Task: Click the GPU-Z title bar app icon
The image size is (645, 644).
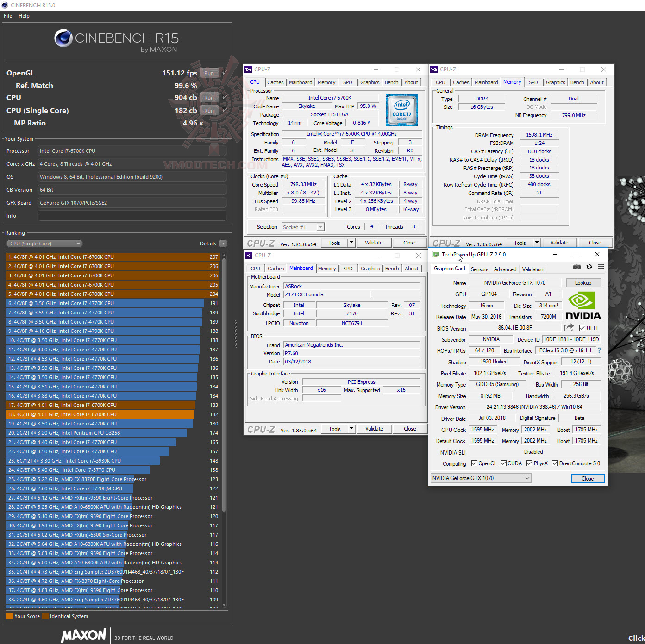Action: point(436,254)
